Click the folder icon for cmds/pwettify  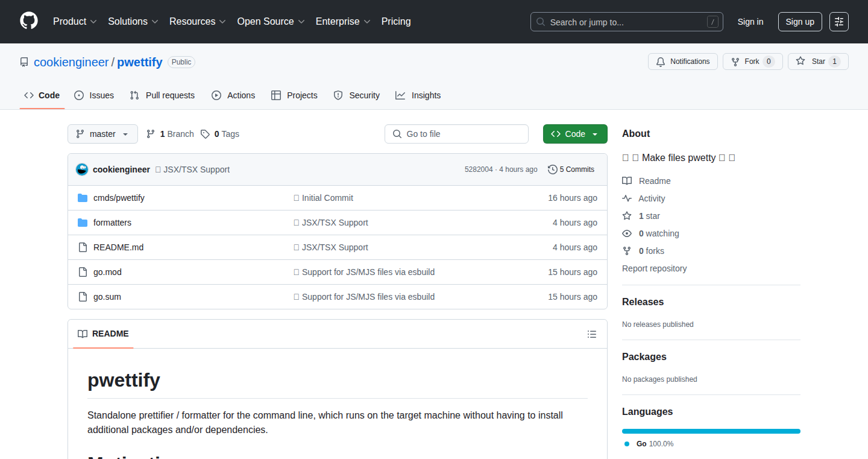pos(83,198)
